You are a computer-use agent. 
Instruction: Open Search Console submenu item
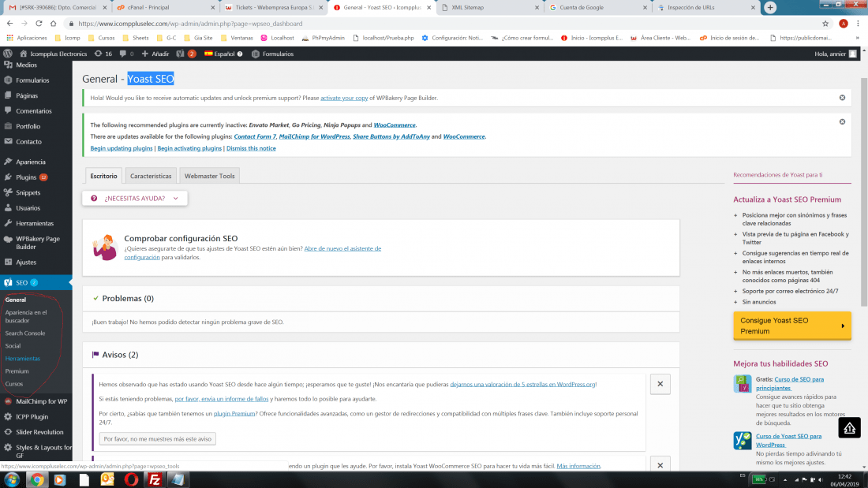coord(25,333)
